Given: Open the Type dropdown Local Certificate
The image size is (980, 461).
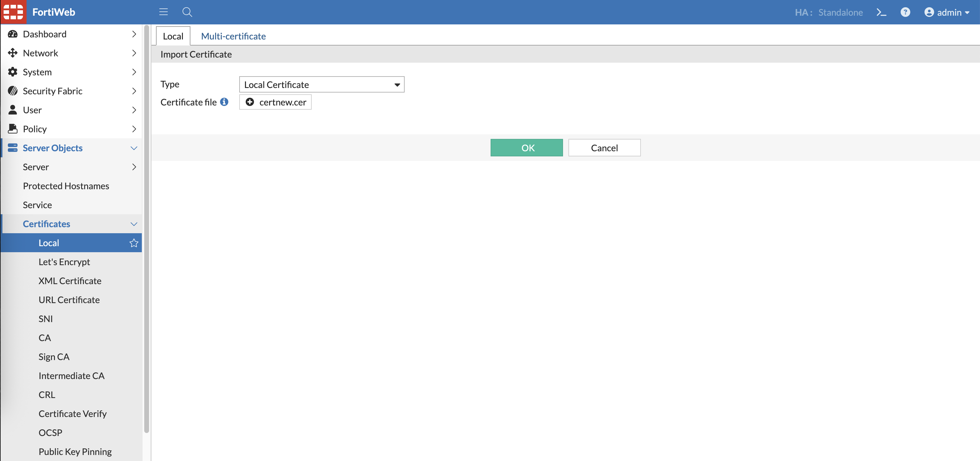Looking at the screenshot, I should coord(321,84).
